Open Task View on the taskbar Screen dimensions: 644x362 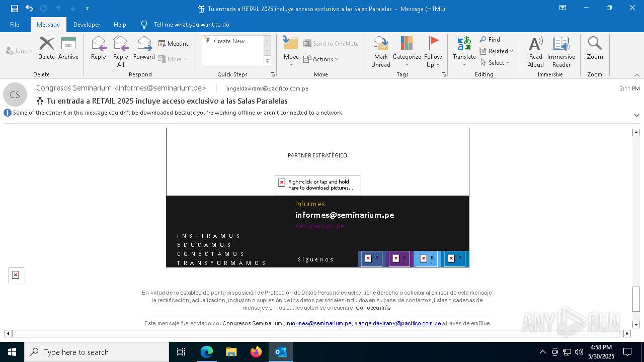click(x=181, y=352)
